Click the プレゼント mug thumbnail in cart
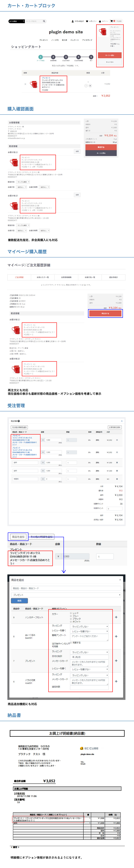The height and width of the screenshot is (868, 134). point(34,84)
